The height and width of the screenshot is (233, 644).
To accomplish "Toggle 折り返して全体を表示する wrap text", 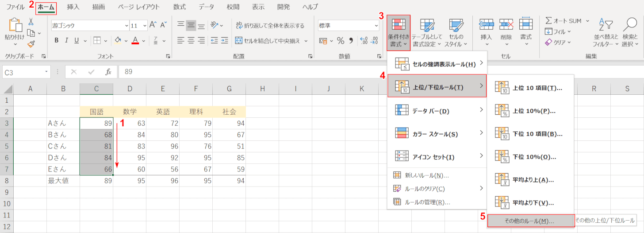I will (270, 25).
